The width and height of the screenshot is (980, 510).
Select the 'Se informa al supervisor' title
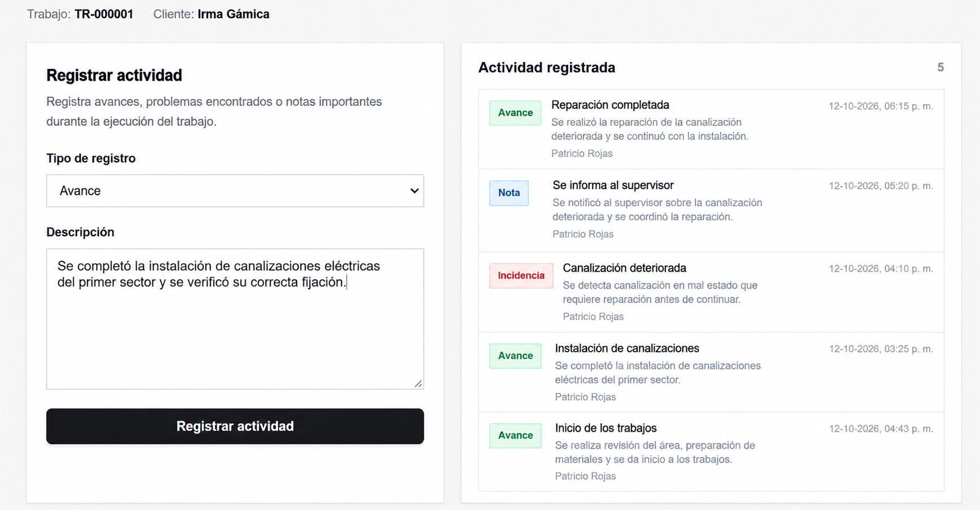pyautogui.click(x=613, y=185)
